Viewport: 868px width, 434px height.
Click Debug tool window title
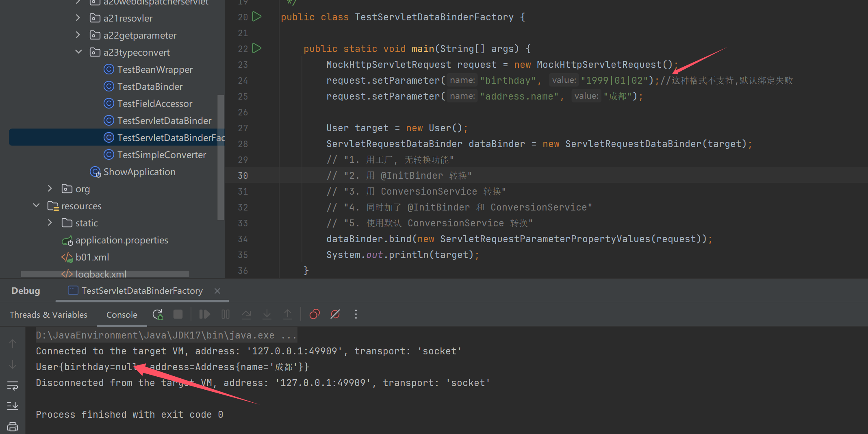(26, 291)
